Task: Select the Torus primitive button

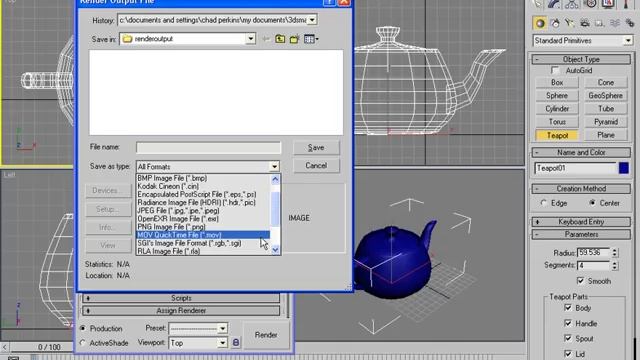Action: (x=557, y=122)
